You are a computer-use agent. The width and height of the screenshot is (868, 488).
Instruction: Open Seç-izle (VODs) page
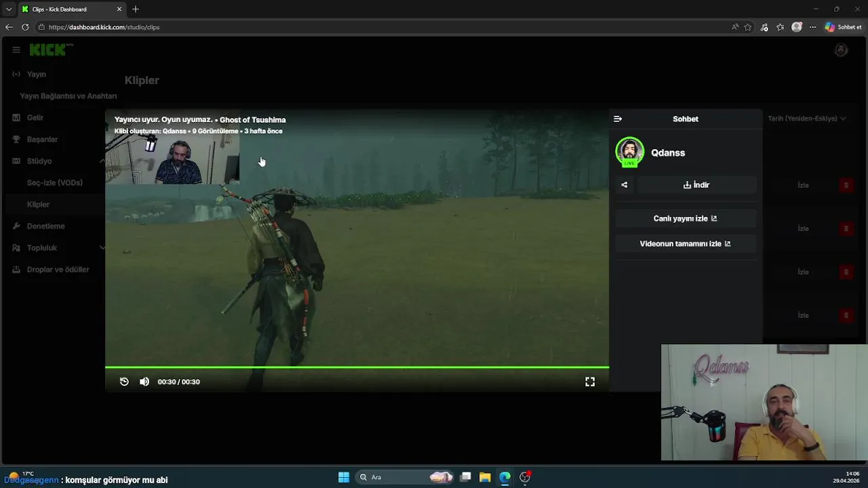(x=55, y=182)
